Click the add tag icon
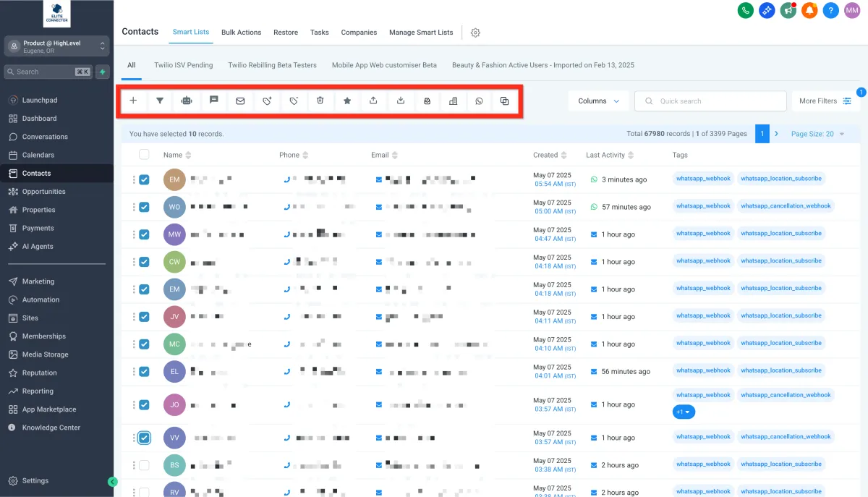Viewport: 868px width, 497px height. coord(267,101)
